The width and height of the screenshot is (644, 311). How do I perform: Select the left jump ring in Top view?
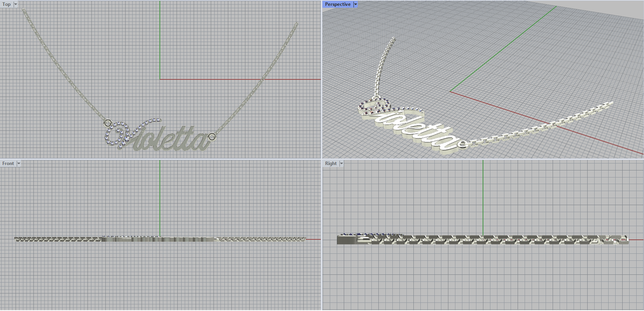tap(108, 122)
